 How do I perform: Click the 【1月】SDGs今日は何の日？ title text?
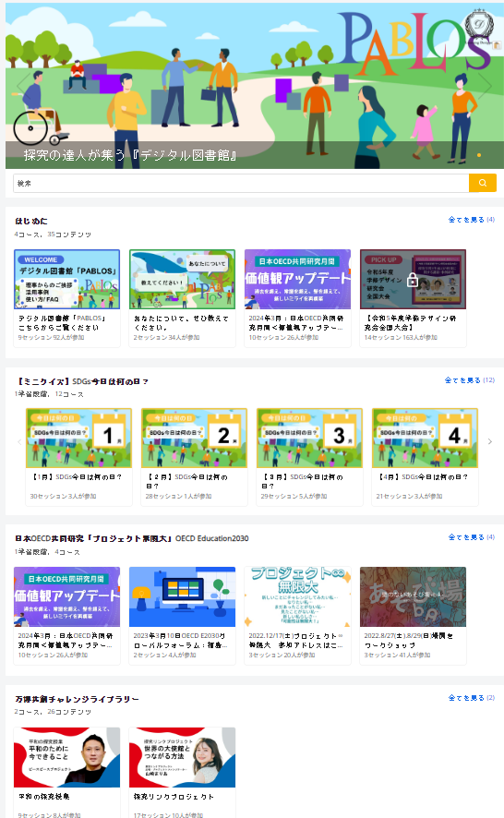(78, 476)
